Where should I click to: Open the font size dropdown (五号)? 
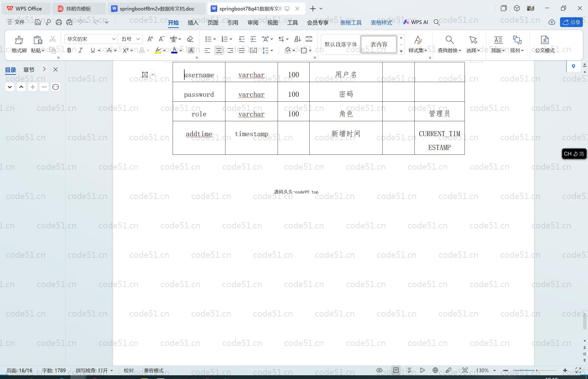pos(138,39)
